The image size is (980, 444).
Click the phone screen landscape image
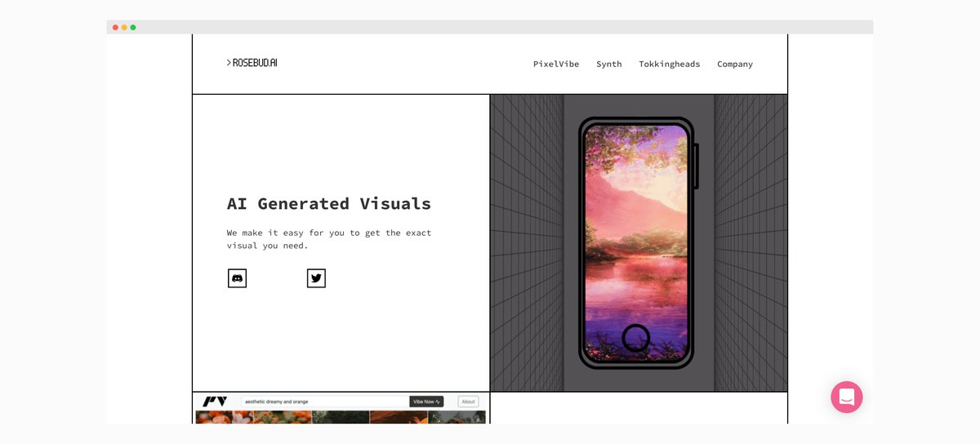tap(636, 242)
